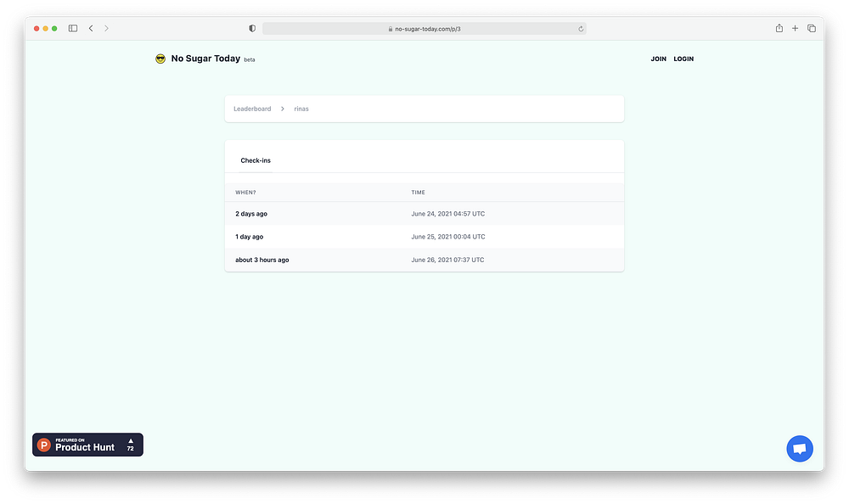
Task: Select the Check-ins tab
Action: (256, 160)
